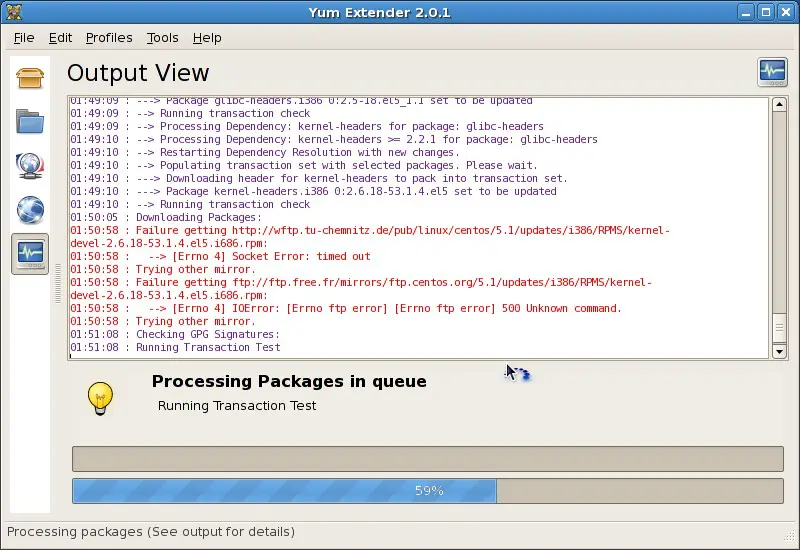
Task: Open the Help menu
Action: point(207,38)
